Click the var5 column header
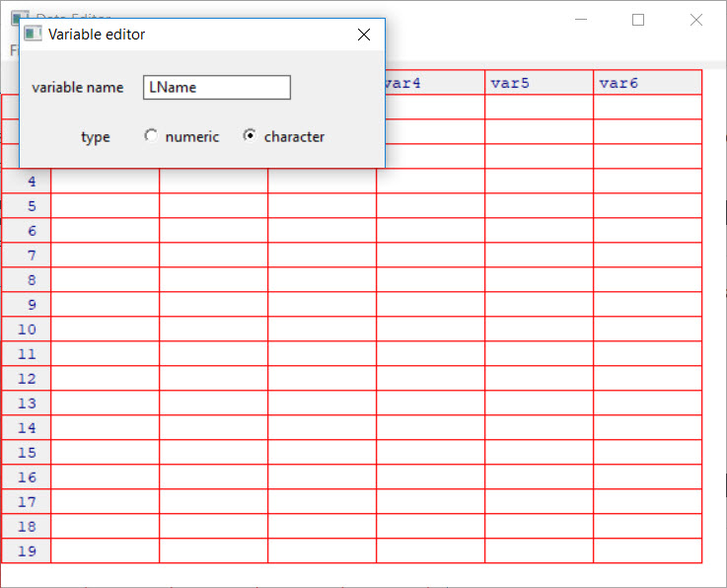727x588 pixels. click(x=539, y=83)
